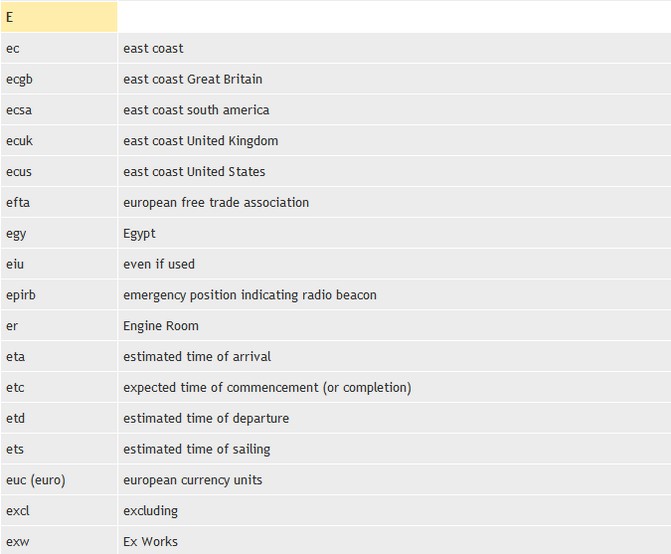Click 'estimated time of sailing' definition

click(196, 449)
